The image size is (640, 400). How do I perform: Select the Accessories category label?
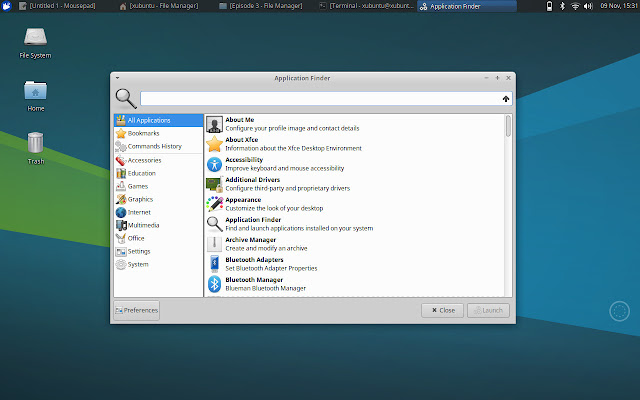[144, 160]
